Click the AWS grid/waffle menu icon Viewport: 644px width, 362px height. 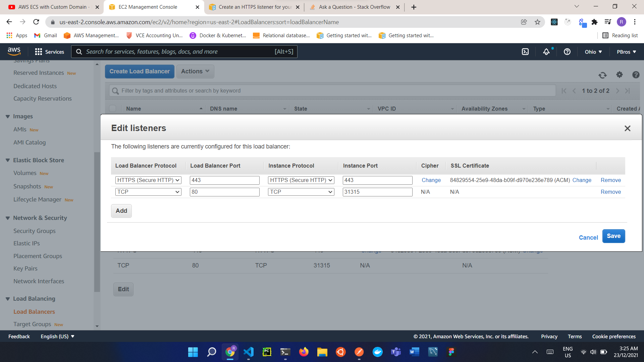[x=39, y=52]
